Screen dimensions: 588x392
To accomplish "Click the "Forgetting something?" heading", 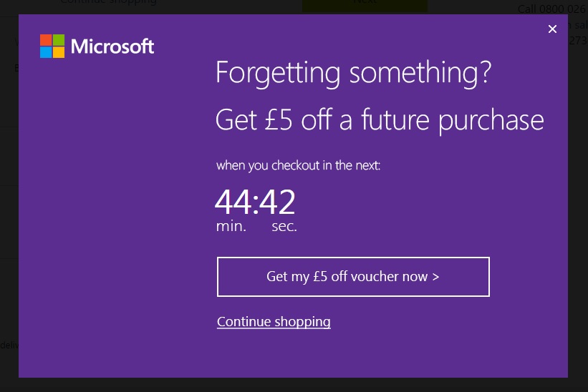I will click(353, 72).
